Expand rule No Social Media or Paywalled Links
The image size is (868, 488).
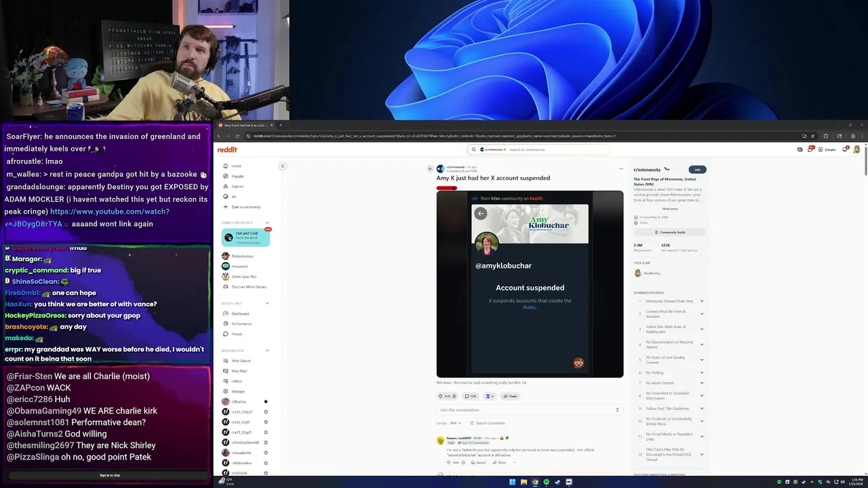[702, 436]
